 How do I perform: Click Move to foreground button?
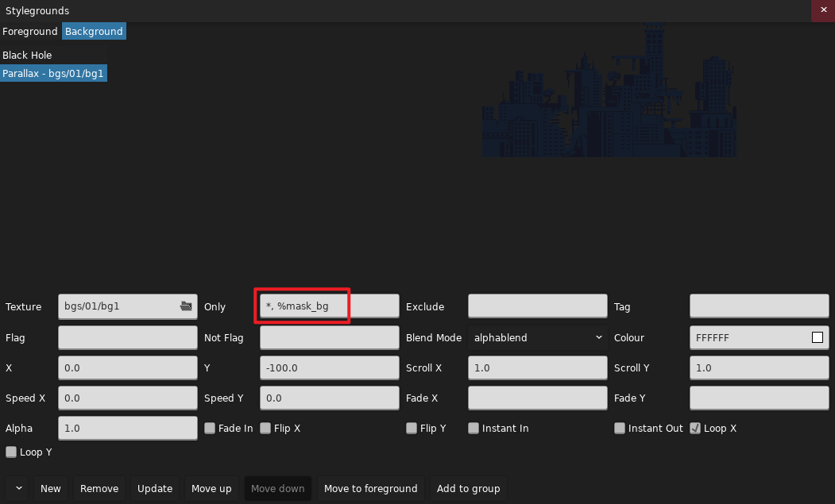tap(371, 489)
